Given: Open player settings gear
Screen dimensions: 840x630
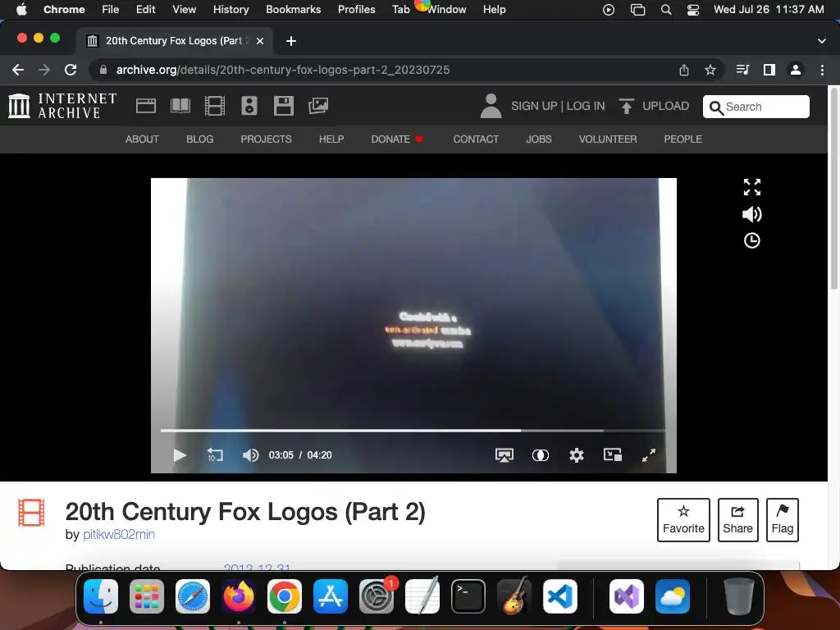Looking at the screenshot, I should click(577, 454).
